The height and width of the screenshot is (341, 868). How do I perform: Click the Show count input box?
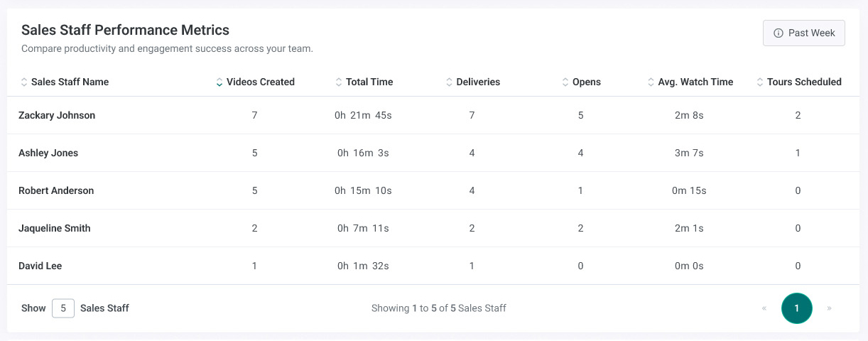(x=63, y=308)
